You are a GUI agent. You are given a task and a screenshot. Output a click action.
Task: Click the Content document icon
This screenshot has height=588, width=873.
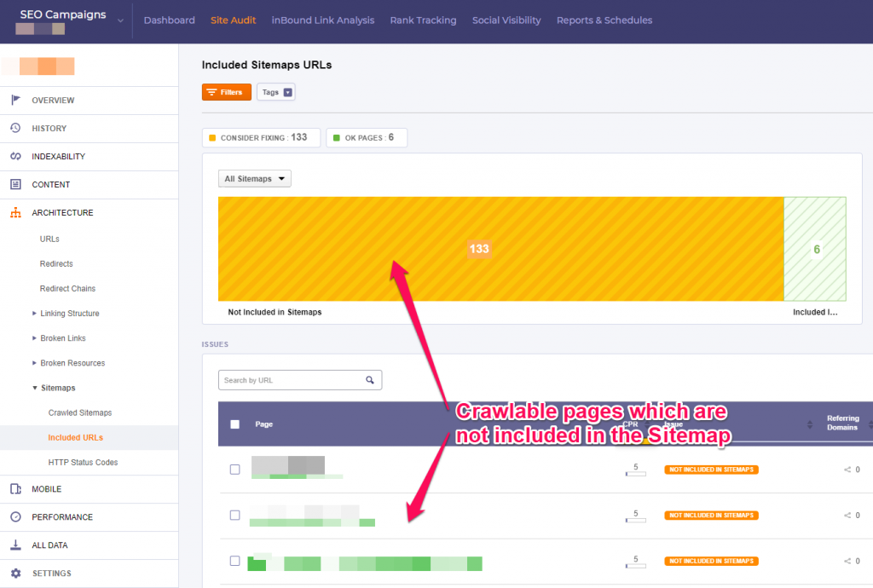pos(15,184)
